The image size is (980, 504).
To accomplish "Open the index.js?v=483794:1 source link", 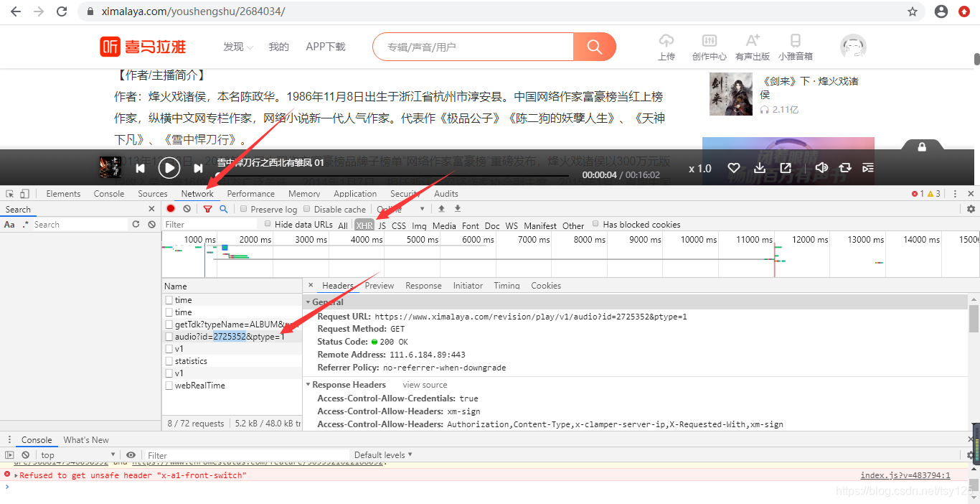I will 905,475.
